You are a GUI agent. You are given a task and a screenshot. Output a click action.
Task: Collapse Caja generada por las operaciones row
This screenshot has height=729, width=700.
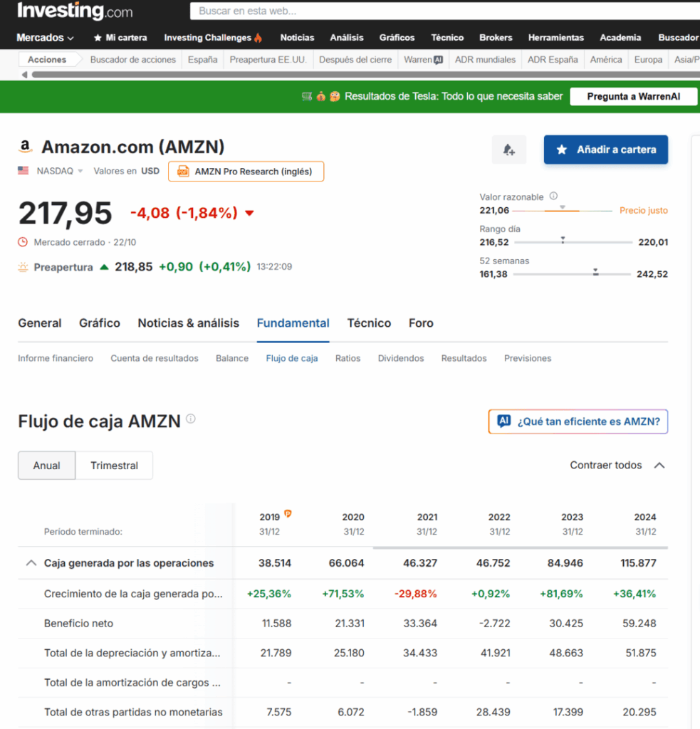[x=31, y=563]
